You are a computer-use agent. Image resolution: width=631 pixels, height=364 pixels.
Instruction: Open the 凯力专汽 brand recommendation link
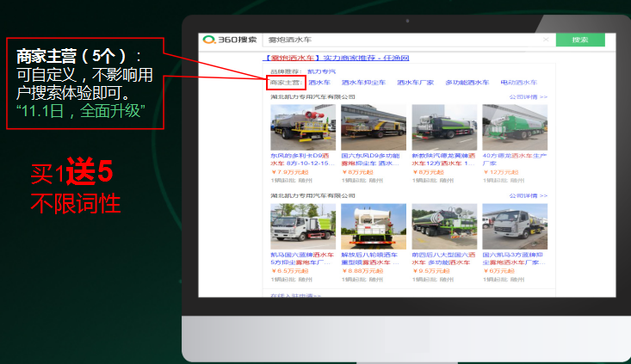(322, 71)
